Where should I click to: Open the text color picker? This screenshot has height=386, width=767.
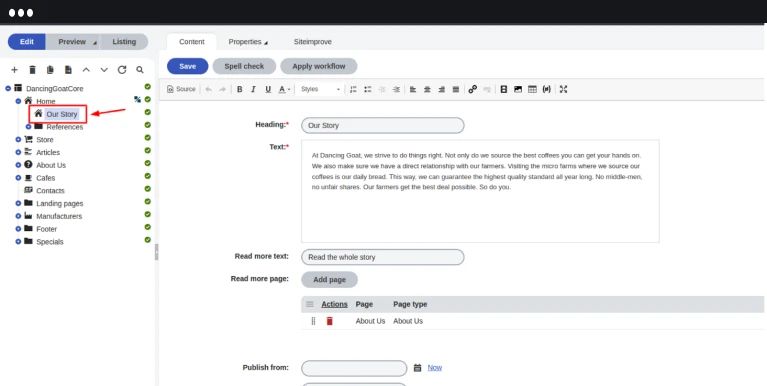click(x=284, y=89)
